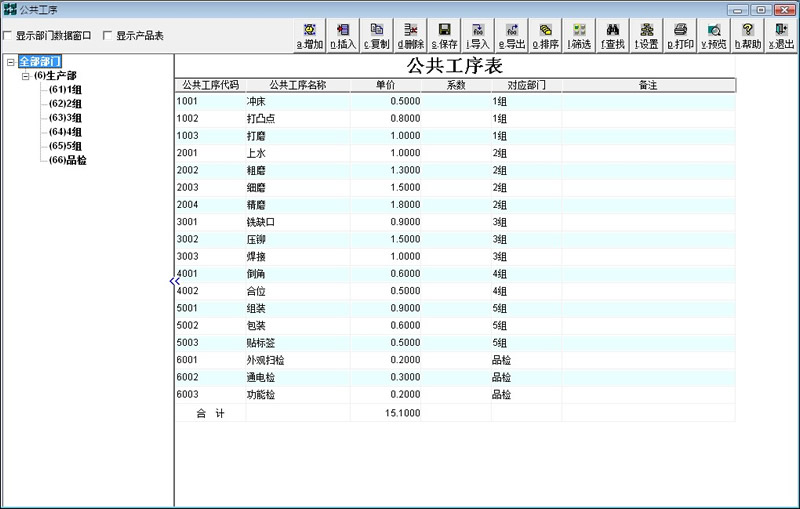Select code cell 2002
This screenshot has width=800, height=509.
click(210, 170)
